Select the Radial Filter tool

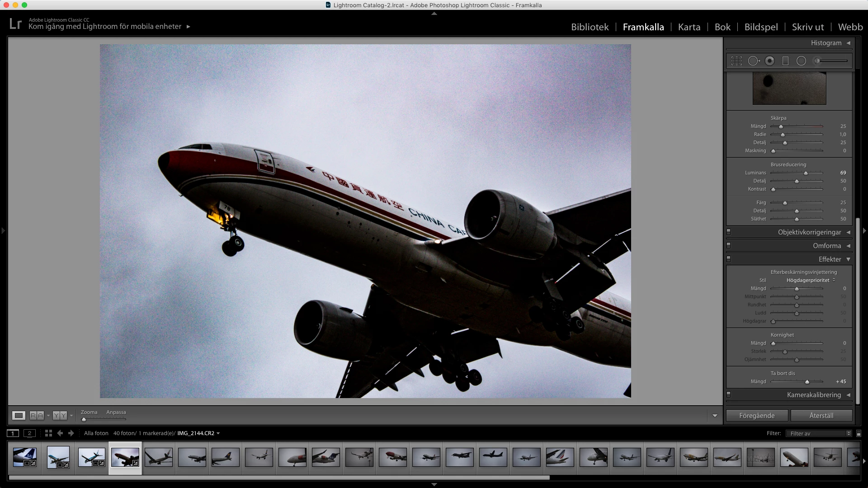801,61
